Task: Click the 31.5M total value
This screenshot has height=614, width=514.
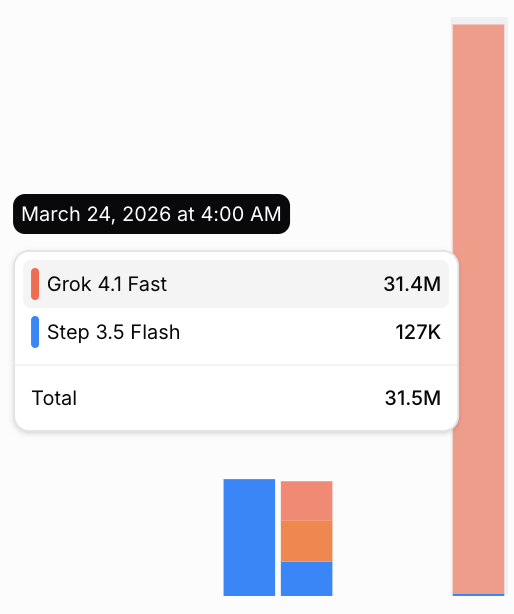Action: [x=413, y=398]
